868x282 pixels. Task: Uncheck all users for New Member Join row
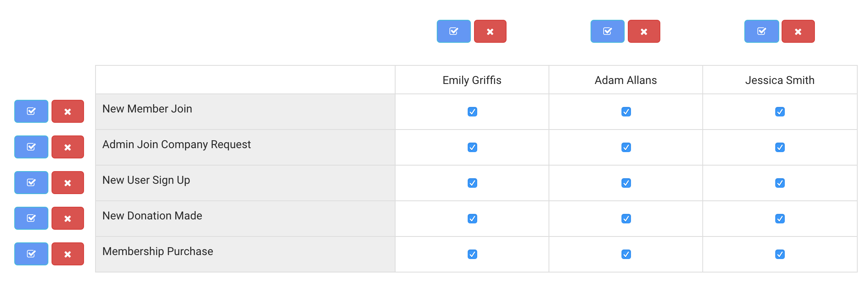point(68,111)
